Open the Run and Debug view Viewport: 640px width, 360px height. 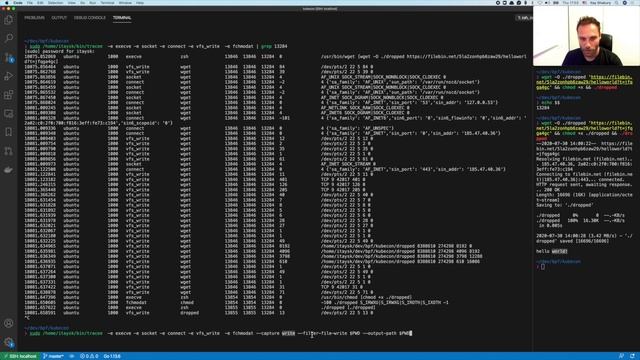pos(9,76)
